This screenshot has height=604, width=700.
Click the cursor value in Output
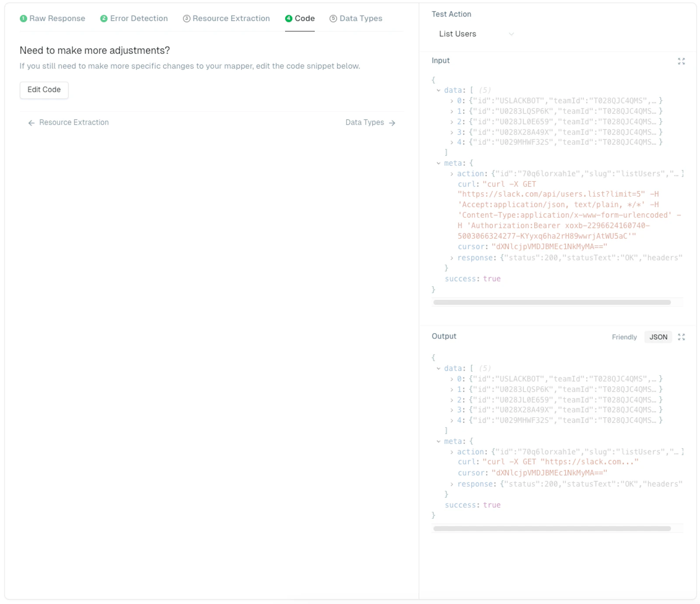[x=549, y=473]
